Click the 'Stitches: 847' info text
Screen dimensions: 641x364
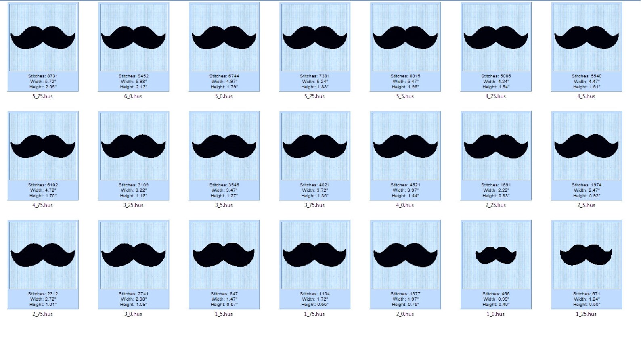(x=224, y=294)
